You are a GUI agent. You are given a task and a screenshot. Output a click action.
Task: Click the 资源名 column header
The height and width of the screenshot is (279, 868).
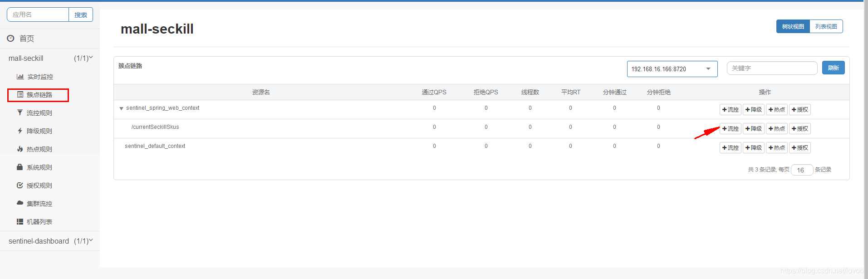(261, 92)
